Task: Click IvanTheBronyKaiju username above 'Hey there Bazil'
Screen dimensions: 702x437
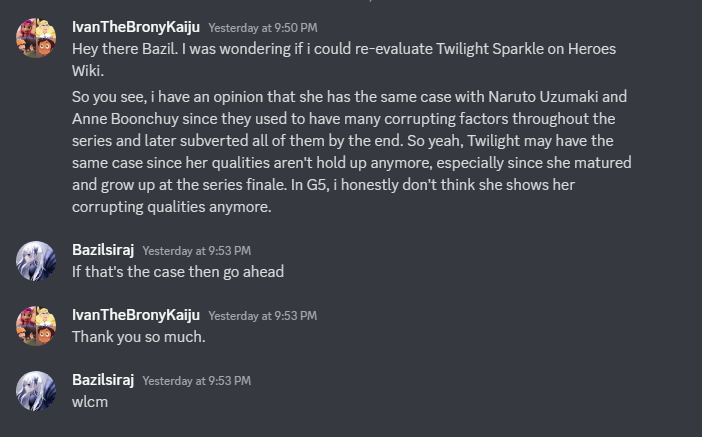Action: coord(136,25)
